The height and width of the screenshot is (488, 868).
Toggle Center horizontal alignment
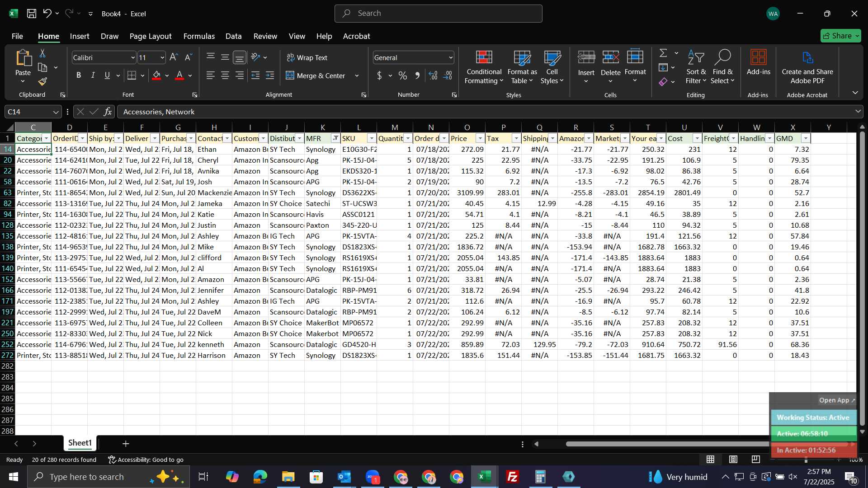coord(225,75)
